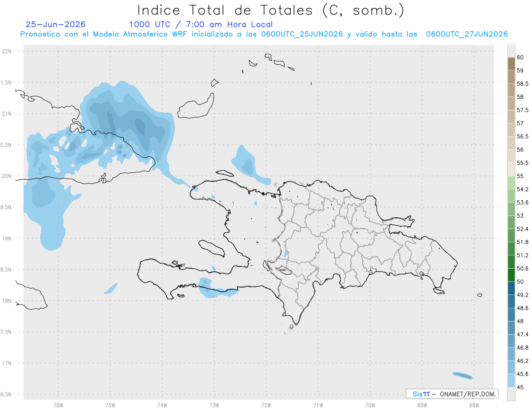The image size is (532, 411).
Task: Click the "76W" longitude label
Action: (x=58, y=405)
